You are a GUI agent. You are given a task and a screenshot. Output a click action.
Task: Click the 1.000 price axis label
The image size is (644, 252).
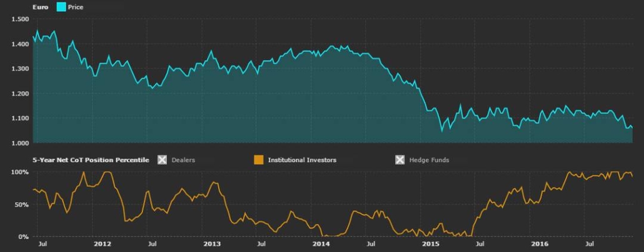(20, 143)
